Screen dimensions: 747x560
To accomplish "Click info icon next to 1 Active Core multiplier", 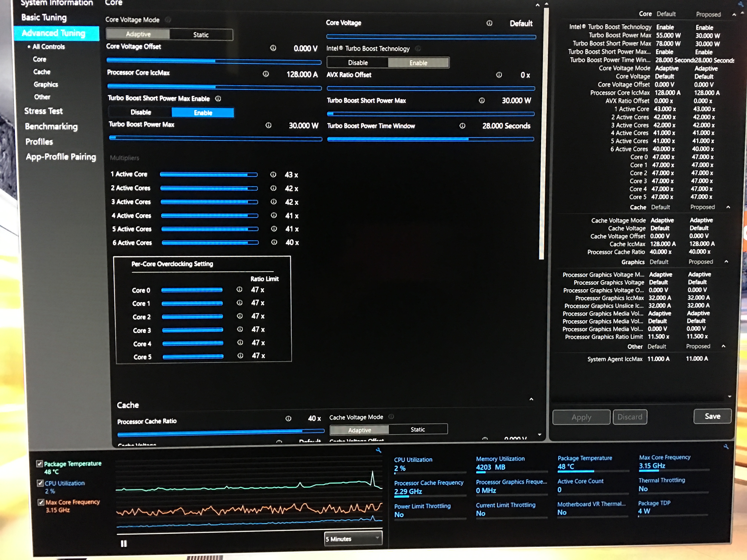I will click(273, 174).
